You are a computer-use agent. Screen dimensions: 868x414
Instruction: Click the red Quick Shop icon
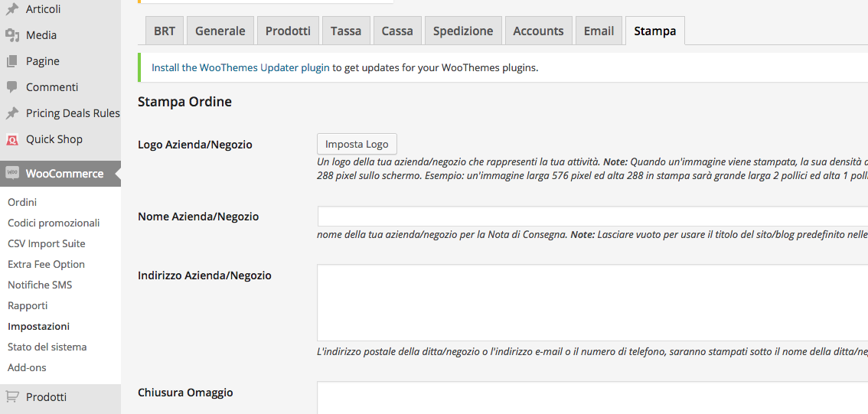[12, 139]
